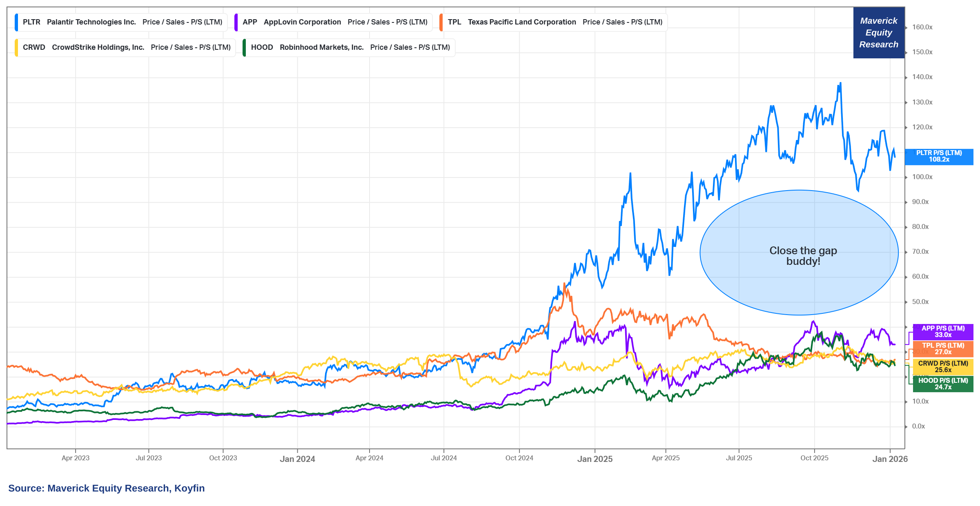This screenshot has height=506, width=980.
Task: Click the Source Maverick Equity Research text
Action: [106, 488]
